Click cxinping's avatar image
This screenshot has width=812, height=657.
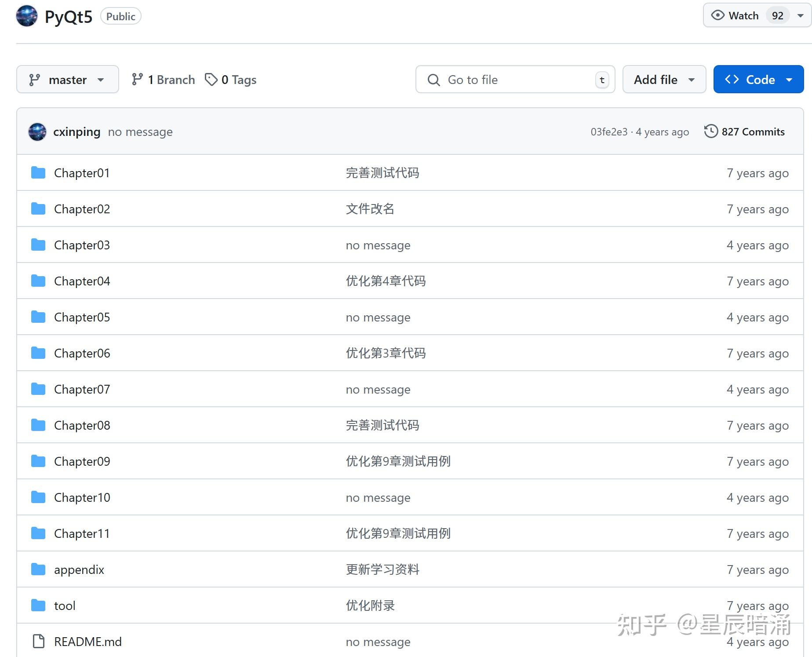click(37, 131)
